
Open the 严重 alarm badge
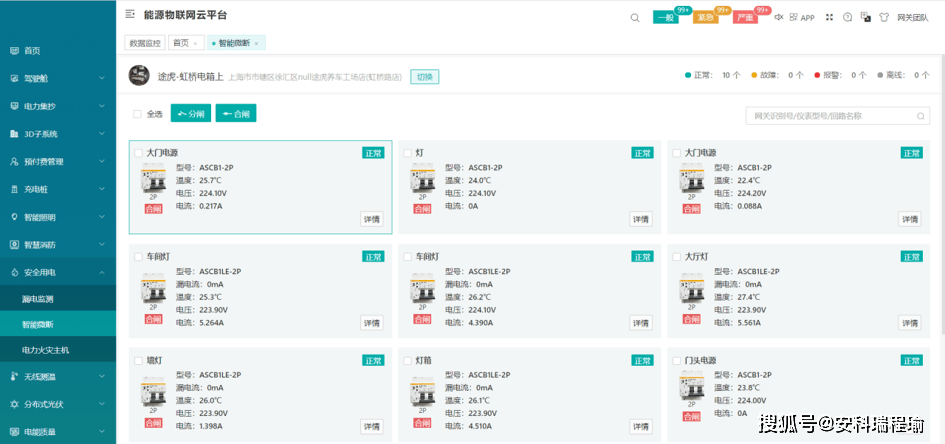click(746, 17)
